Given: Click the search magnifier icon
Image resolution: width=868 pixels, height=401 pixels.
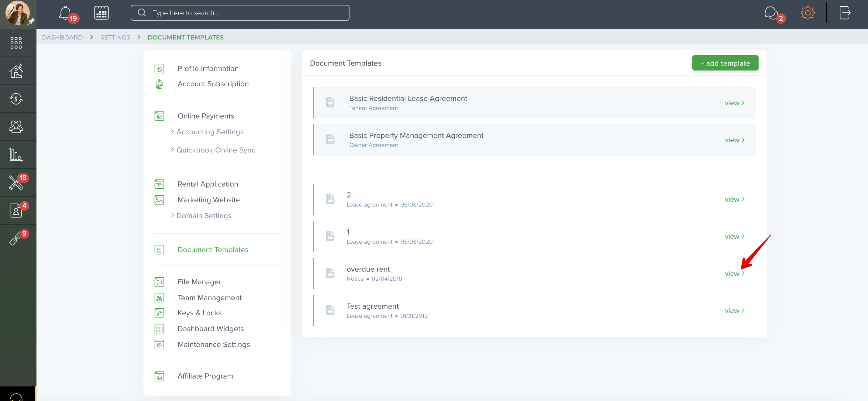Looking at the screenshot, I should (142, 13).
